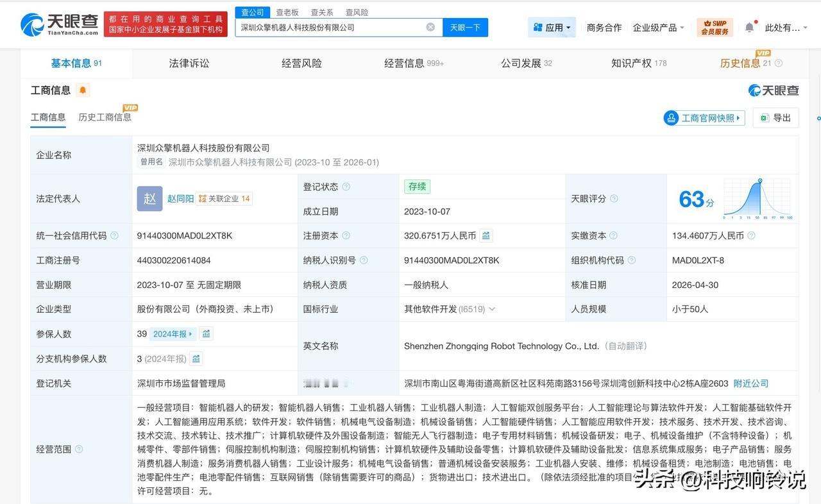Open help icon next to 注册资本 label
The height and width of the screenshot is (504, 821).
tap(346, 235)
